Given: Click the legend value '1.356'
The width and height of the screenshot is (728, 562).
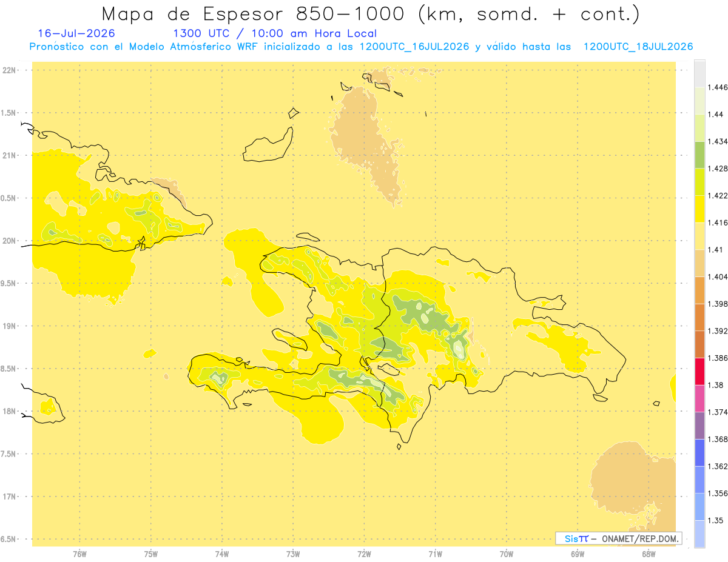Looking at the screenshot, I should (x=718, y=493).
